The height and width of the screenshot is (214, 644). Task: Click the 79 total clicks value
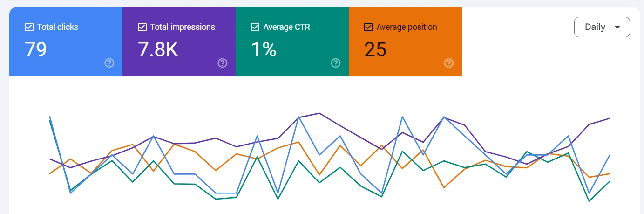[x=36, y=49]
